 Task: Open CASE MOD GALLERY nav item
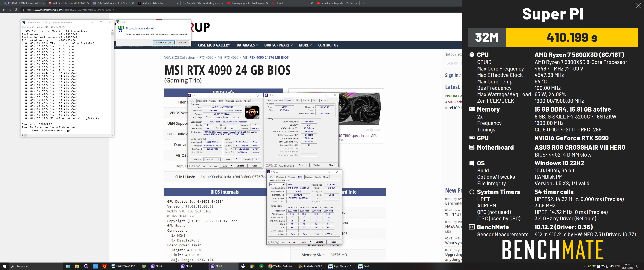pos(214,45)
